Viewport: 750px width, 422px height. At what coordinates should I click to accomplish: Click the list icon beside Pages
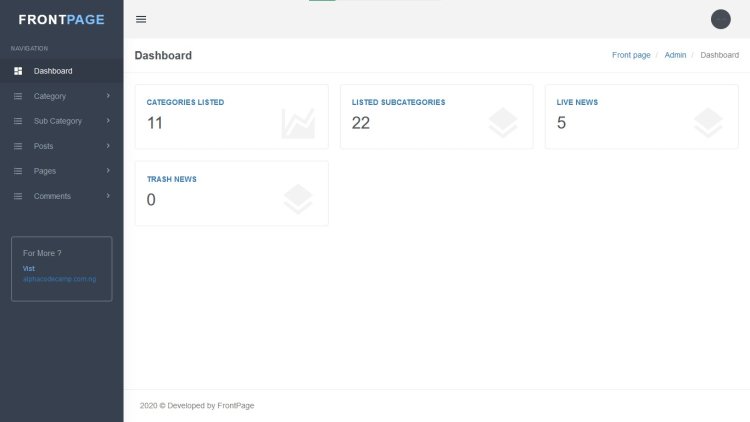(18, 171)
